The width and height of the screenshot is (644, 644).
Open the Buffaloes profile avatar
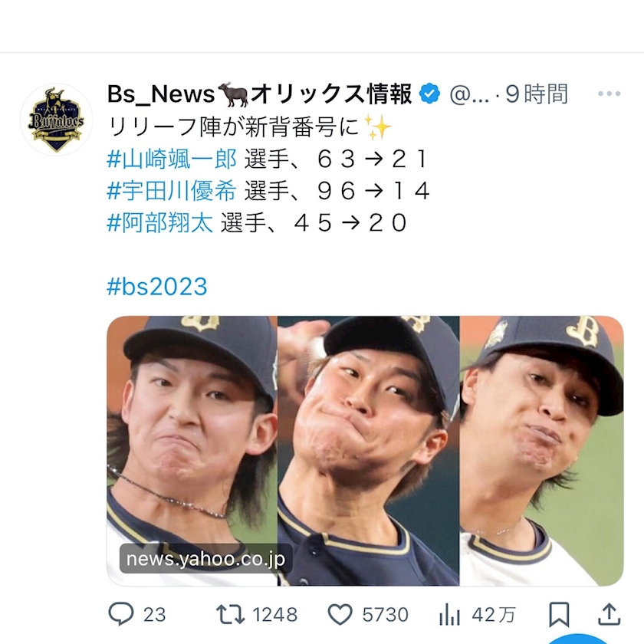[x=56, y=120]
